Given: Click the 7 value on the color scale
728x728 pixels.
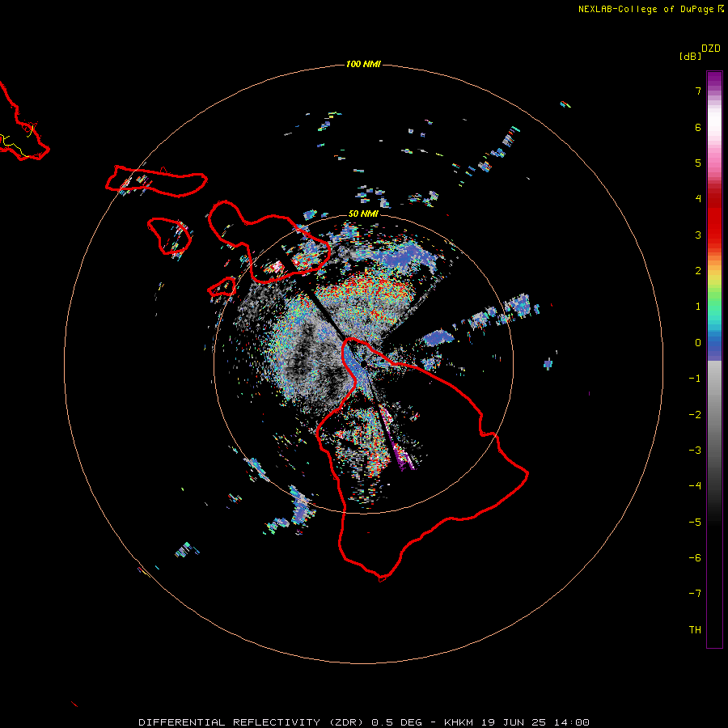Looking at the screenshot, I should tap(698, 91).
